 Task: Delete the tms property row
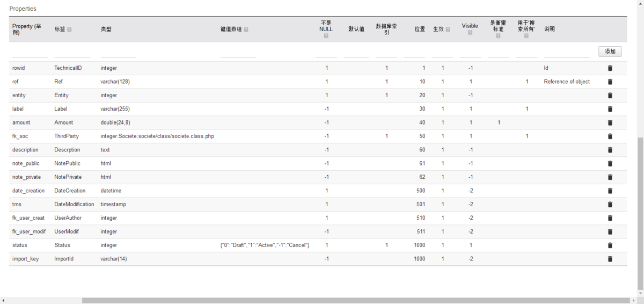click(x=610, y=204)
